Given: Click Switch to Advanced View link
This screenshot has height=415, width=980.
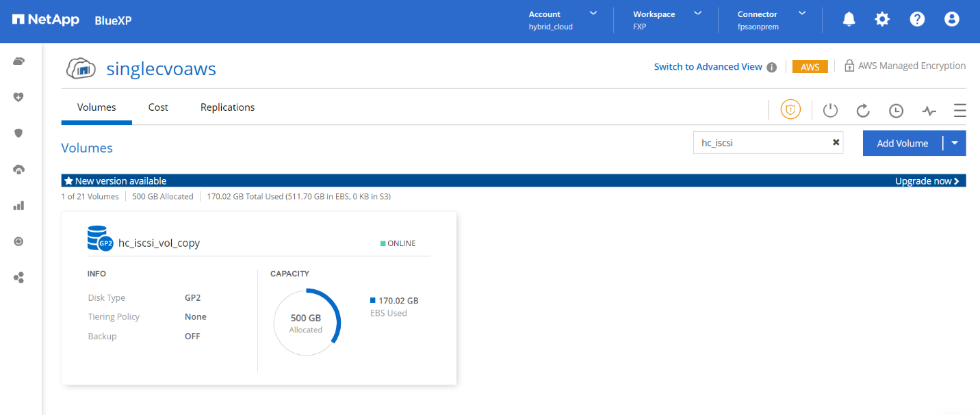Looking at the screenshot, I should coord(708,66).
